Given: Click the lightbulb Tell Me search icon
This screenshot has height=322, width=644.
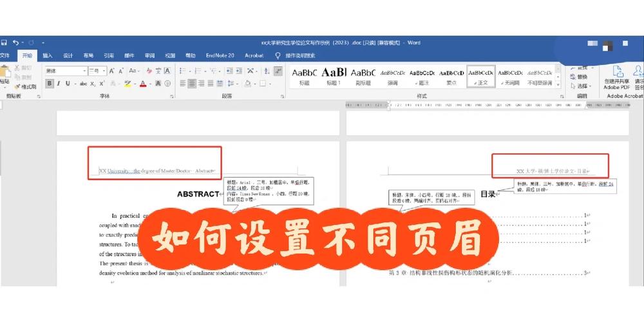Looking at the screenshot, I should [x=278, y=55].
